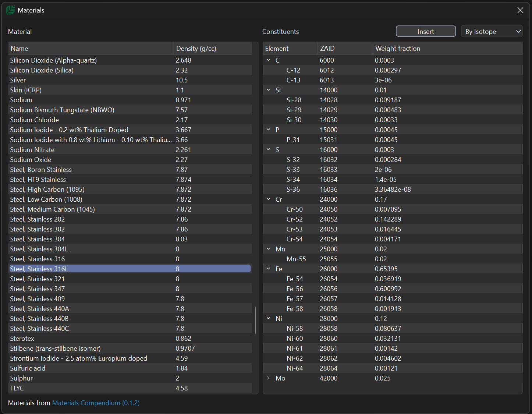Screen dimensions: 532x414
Task: Select Steel, Stainless 316 material
Action: pyautogui.click(x=130, y=259)
